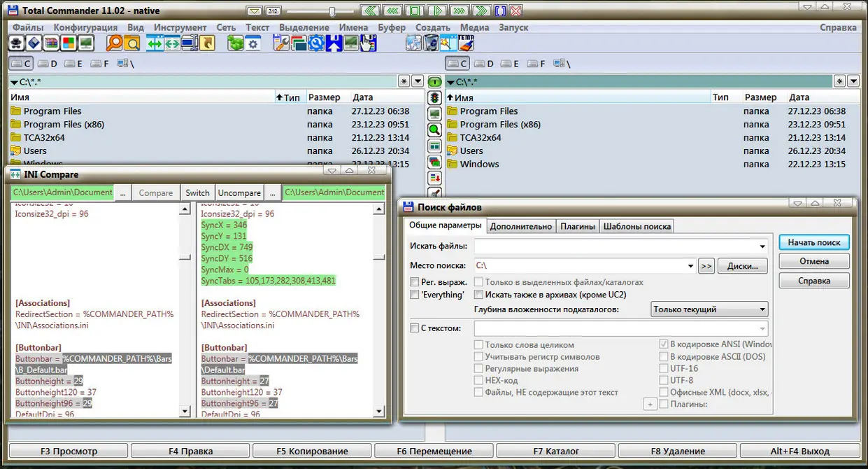Click the 'F5 Копирование' button
868x469 pixels.
pyautogui.click(x=312, y=451)
